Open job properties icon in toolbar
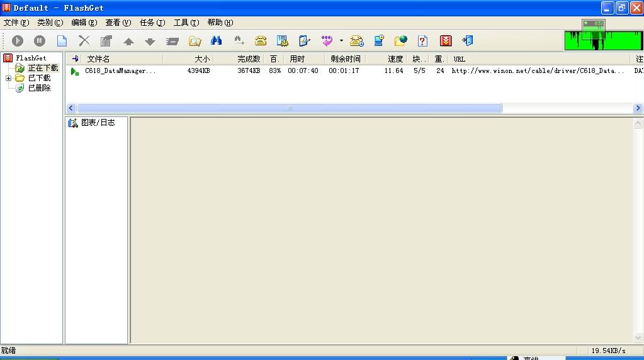644x360 pixels. [x=106, y=41]
